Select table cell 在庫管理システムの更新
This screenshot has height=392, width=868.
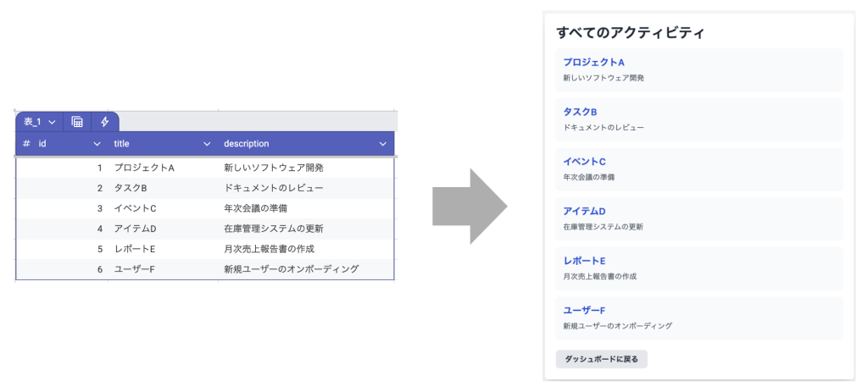pos(273,229)
